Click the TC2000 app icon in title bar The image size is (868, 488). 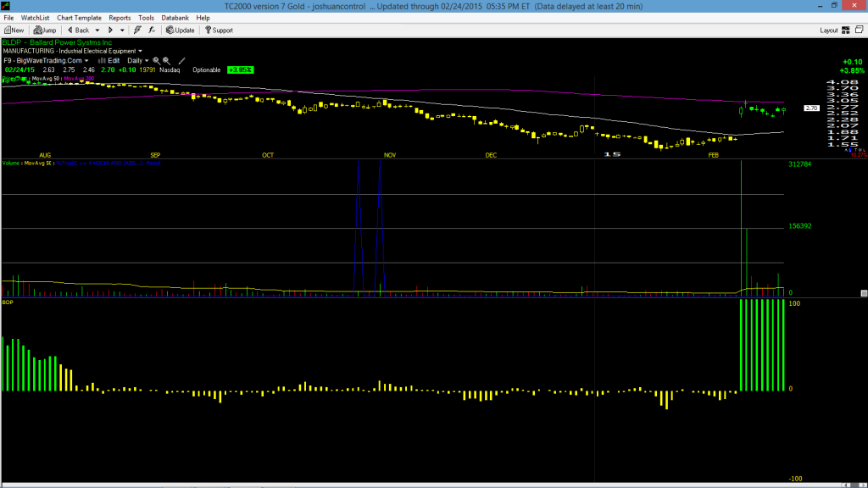click(x=6, y=6)
